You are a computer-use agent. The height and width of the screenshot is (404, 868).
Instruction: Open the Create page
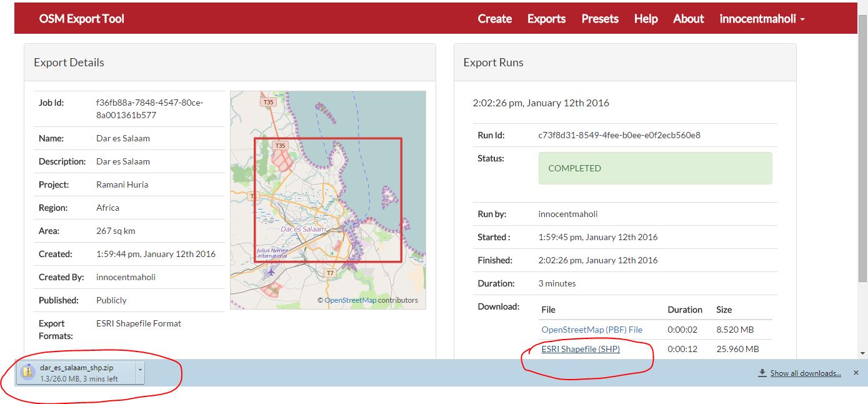(494, 19)
